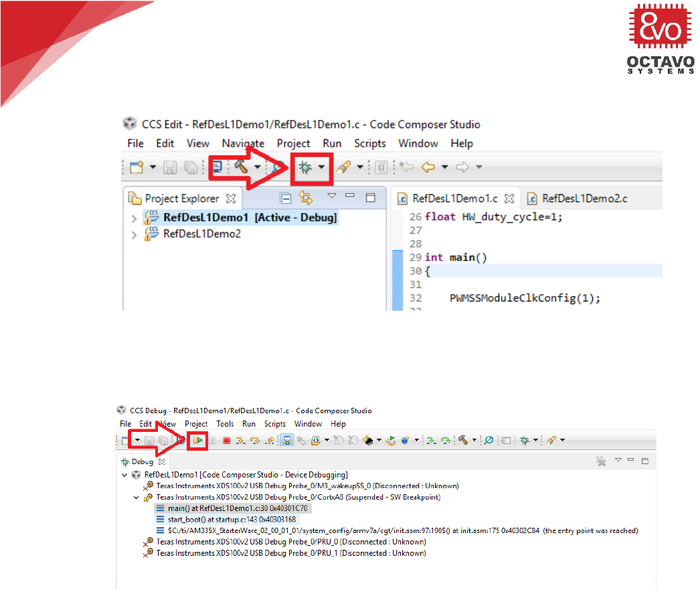Click the green Assembly Step Over icon
700x590 pixels.
446,441
